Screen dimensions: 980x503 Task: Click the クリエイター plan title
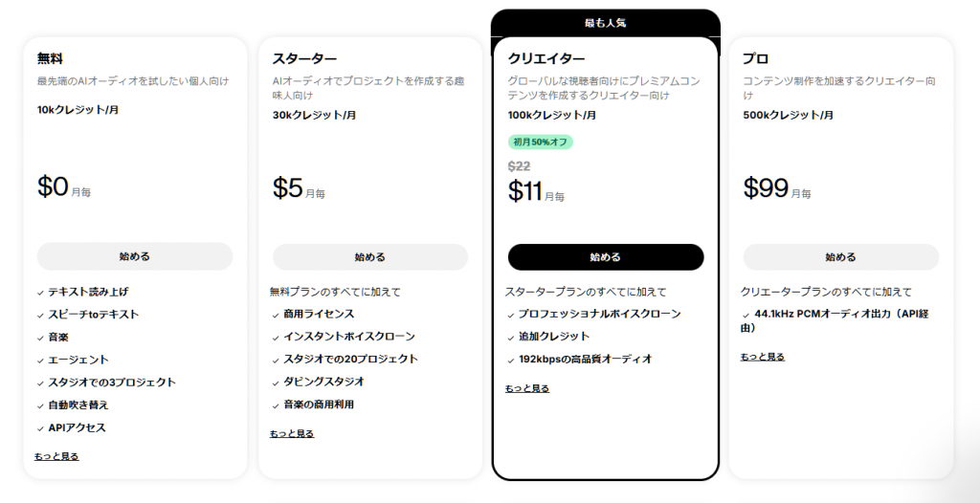[x=546, y=59]
